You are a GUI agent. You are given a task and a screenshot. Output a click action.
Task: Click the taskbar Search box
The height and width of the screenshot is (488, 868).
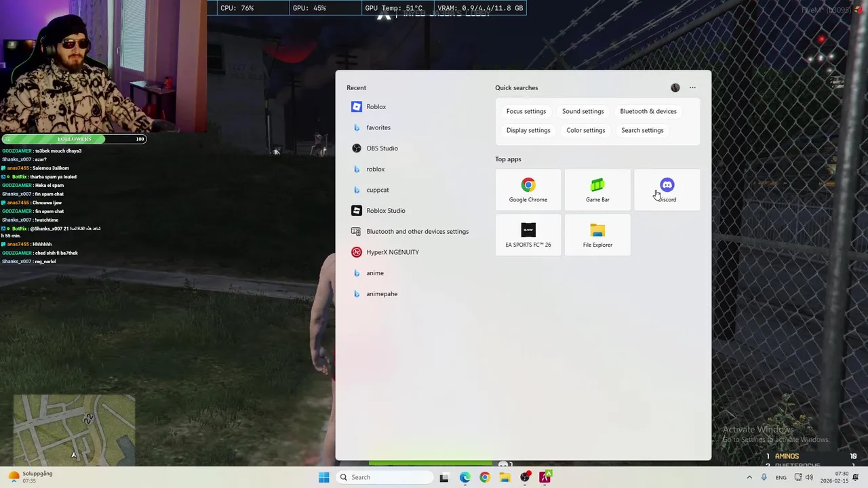pos(385,477)
